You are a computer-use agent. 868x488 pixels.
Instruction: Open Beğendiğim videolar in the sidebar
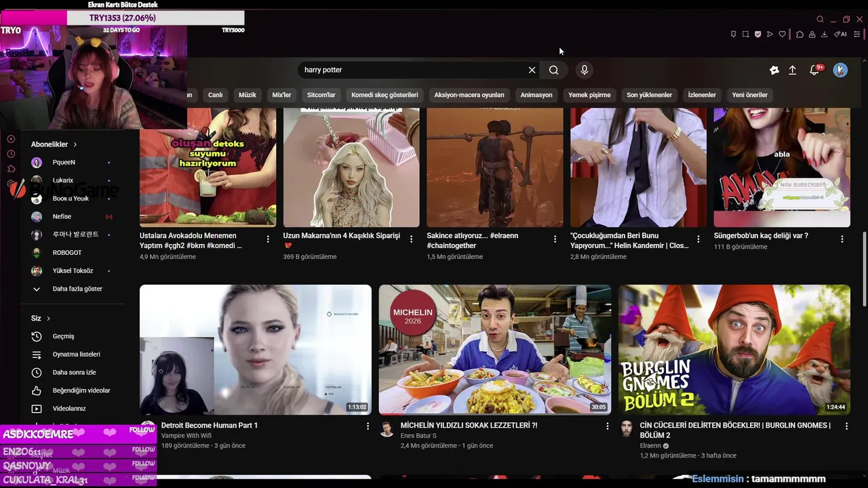click(73, 390)
